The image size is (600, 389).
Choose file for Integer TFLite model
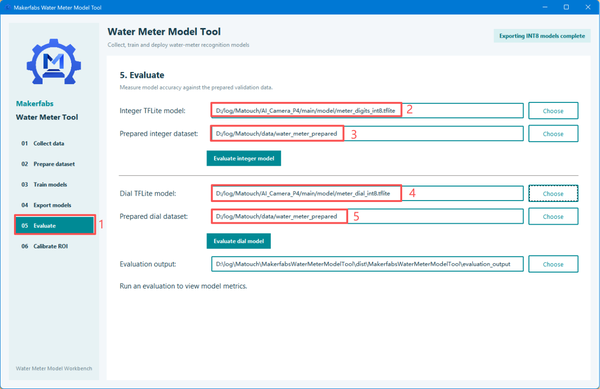click(553, 111)
